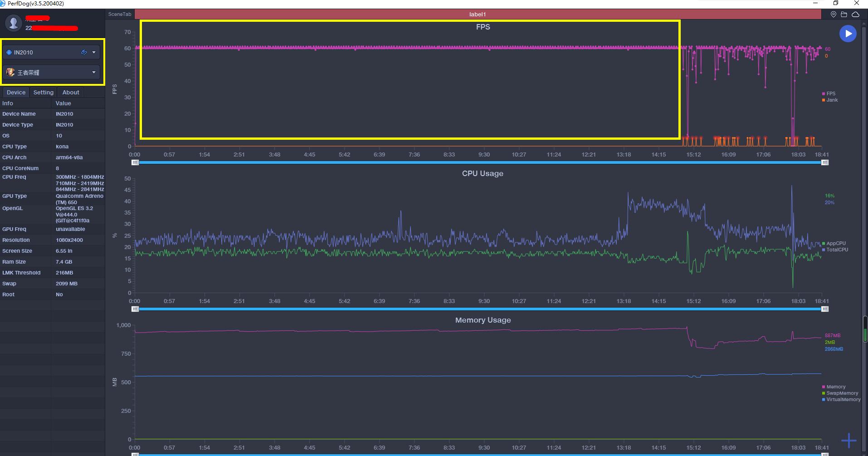Click the 20% TotalCPU reading
The image size is (868, 456).
click(x=829, y=202)
